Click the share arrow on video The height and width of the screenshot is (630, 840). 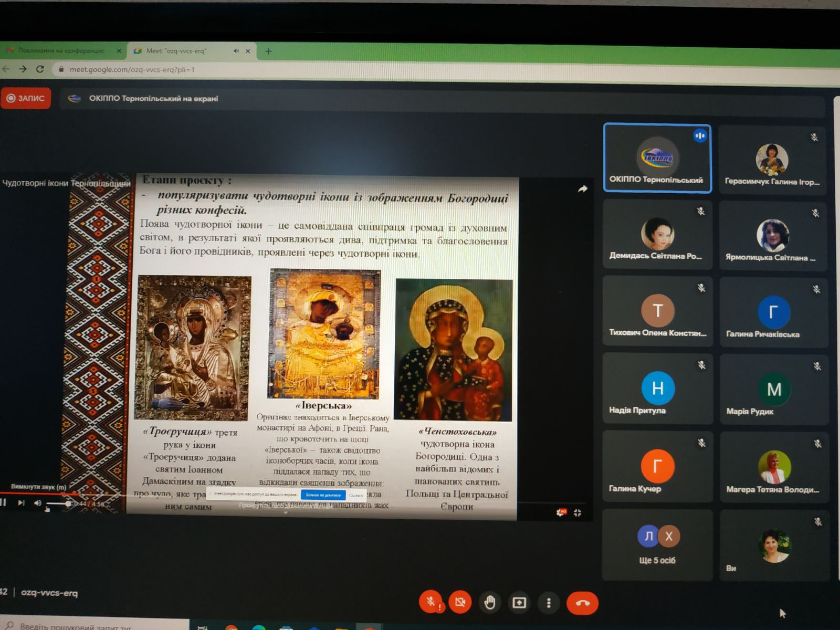tap(582, 189)
